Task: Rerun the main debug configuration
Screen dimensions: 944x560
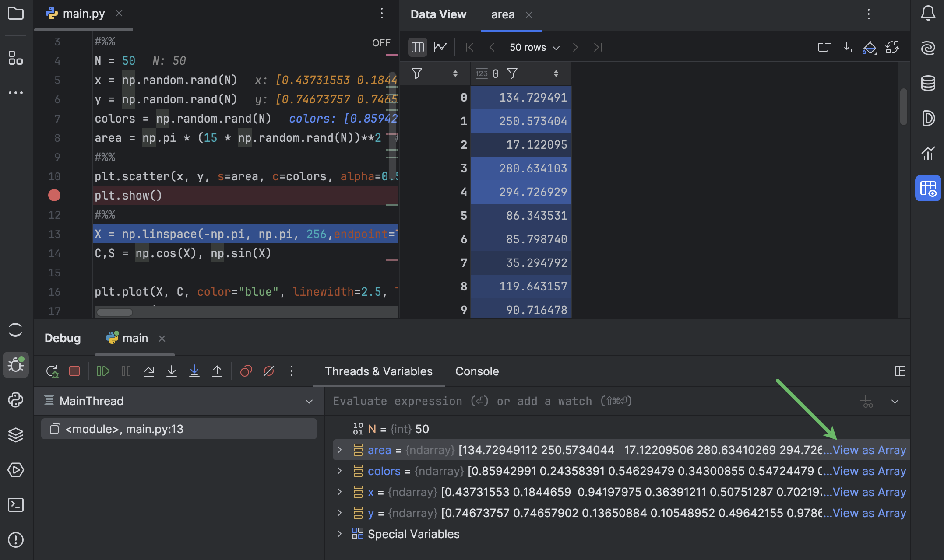Action: [x=52, y=371]
